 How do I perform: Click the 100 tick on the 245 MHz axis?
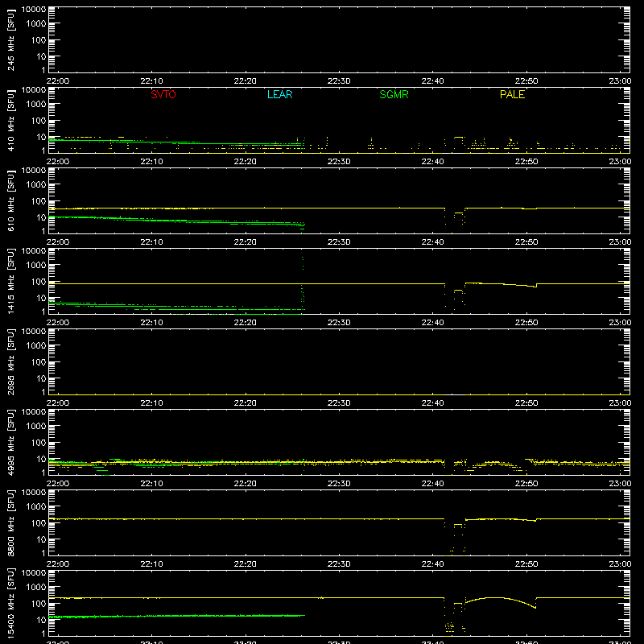click(39, 40)
